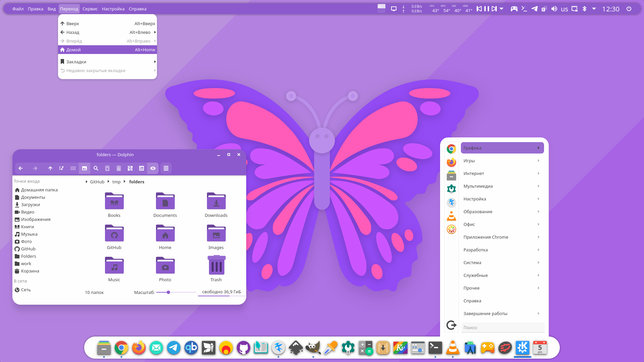Open sort options icon in Dolphin toolbar

[61, 168]
